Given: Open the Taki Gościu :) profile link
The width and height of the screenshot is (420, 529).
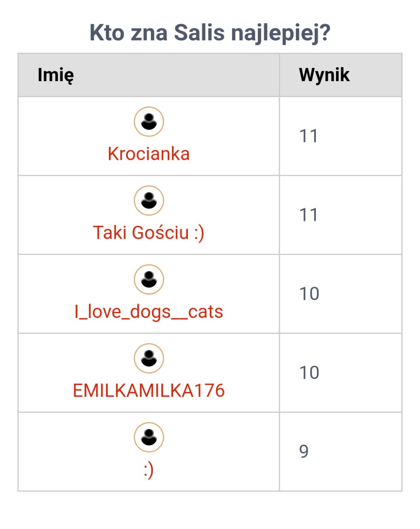Looking at the screenshot, I should click(x=149, y=232).
